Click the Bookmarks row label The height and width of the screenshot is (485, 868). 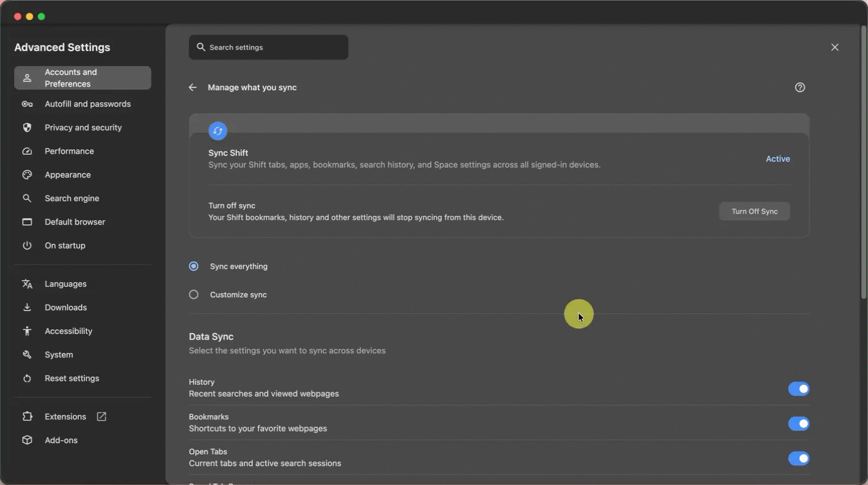pos(208,417)
